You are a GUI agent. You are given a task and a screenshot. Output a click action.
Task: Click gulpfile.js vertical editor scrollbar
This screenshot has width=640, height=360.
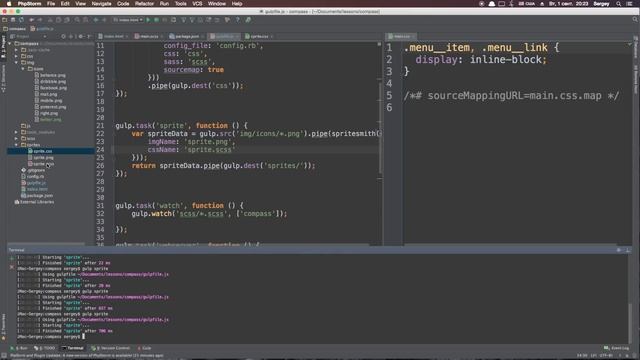pos(380,128)
